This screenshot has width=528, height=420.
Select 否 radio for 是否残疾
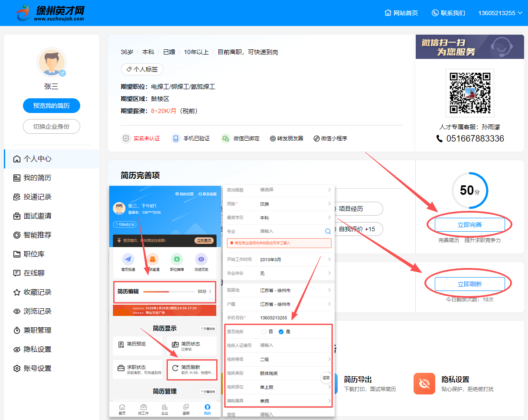264,332
